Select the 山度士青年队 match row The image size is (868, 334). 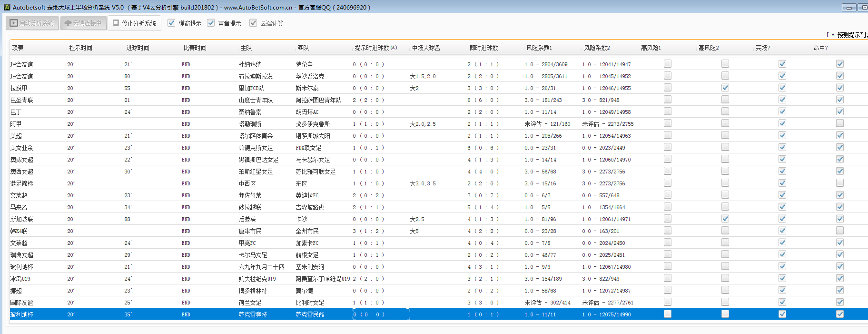click(256, 100)
